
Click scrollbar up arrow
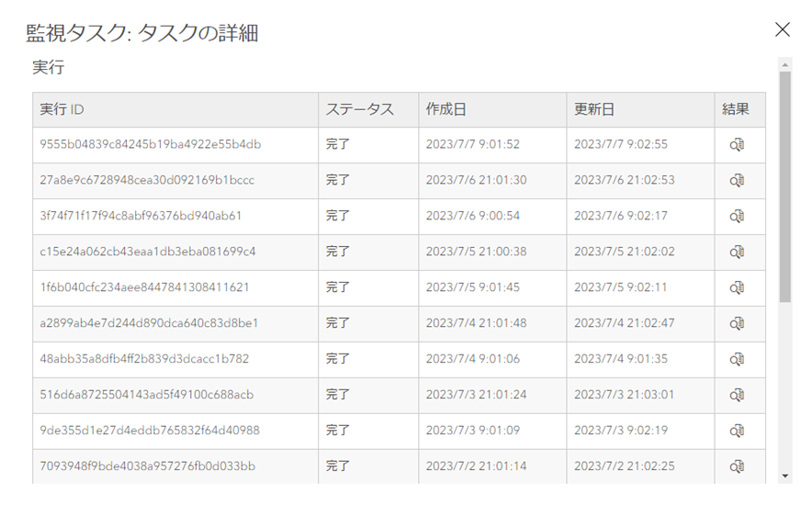784,64
